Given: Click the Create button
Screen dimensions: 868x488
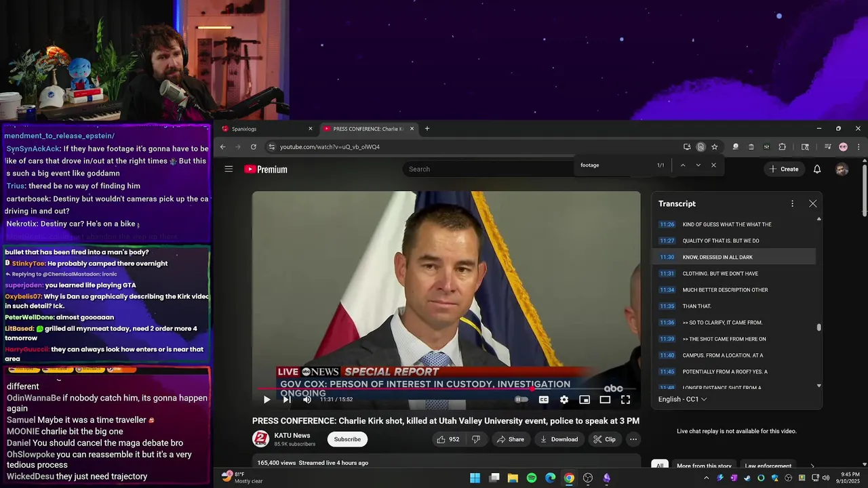Looking at the screenshot, I should (784, 169).
